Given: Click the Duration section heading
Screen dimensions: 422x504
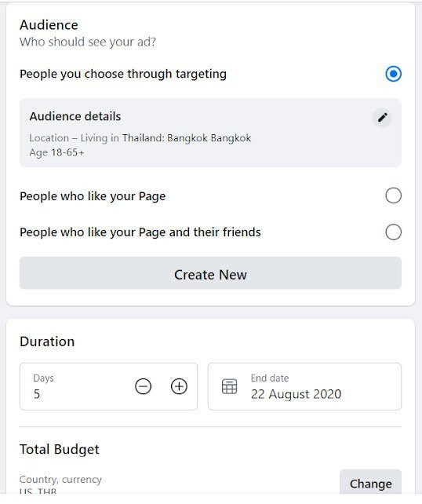Looking at the screenshot, I should point(47,341).
